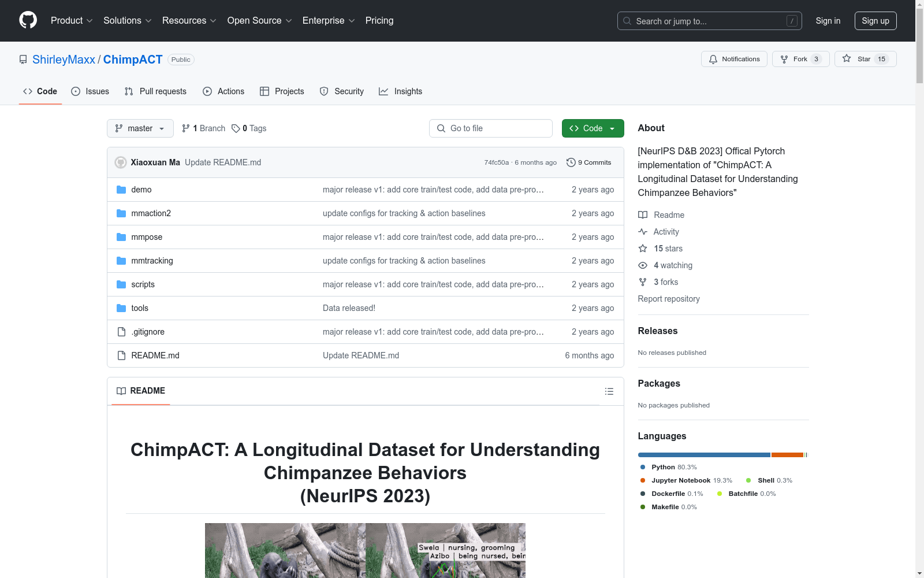The image size is (924, 578).
Task: Switch to the Issues tab
Action: 90,91
